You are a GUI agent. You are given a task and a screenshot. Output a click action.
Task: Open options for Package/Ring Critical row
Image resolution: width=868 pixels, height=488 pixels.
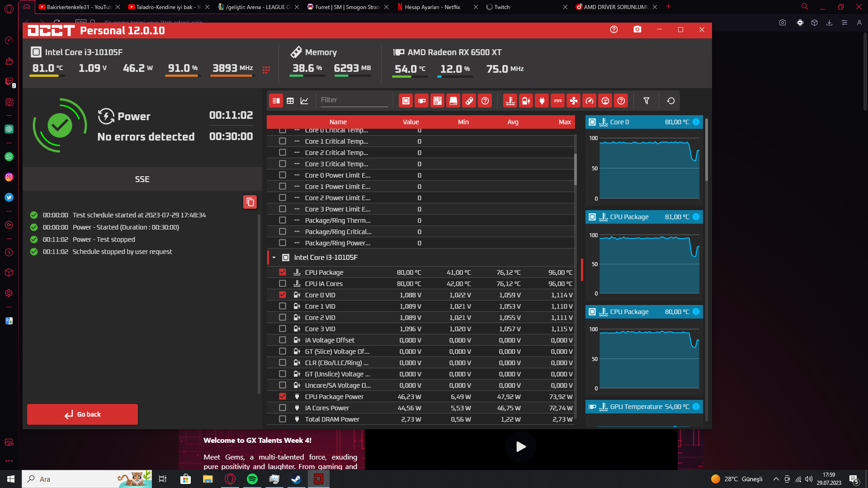297,232
